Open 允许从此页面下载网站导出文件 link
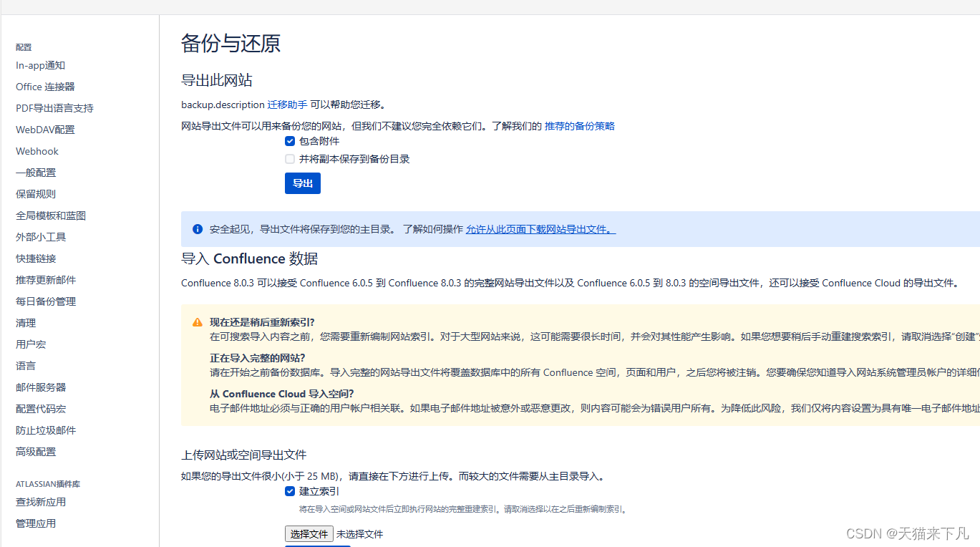Image resolution: width=980 pixels, height=547 pixels. [541, 229]
